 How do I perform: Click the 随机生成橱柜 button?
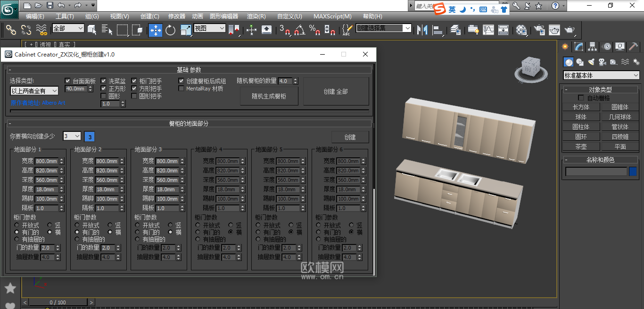pyautogui.click(x=269, y=96)
